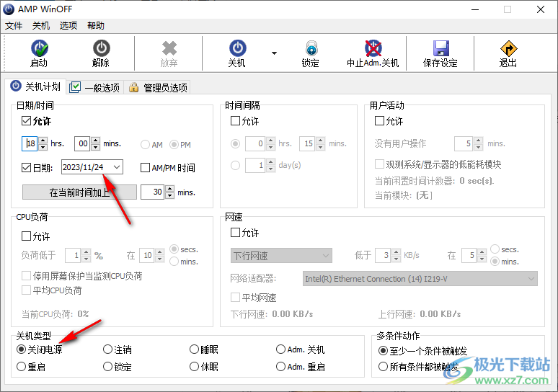Screen dimensions: 558x392
Task: Select the PM radio button
Action: pyautogui.click(x=174, y=144)
